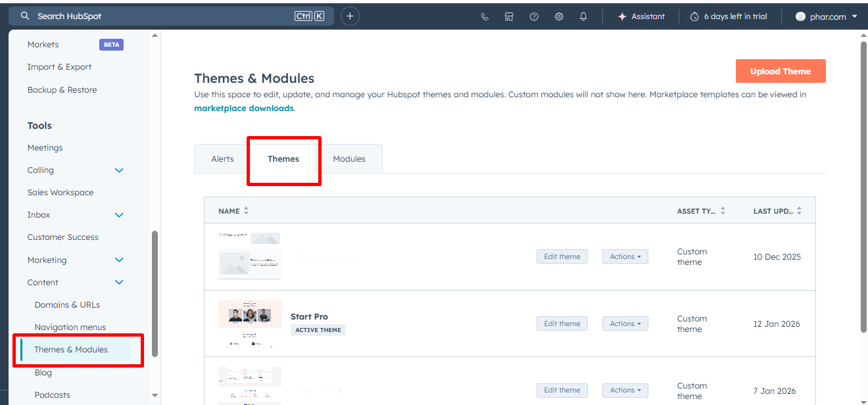This screenshot has width=868, height=405.
Task: Open the Alerts tab
Action: click(x=222, y=158)
